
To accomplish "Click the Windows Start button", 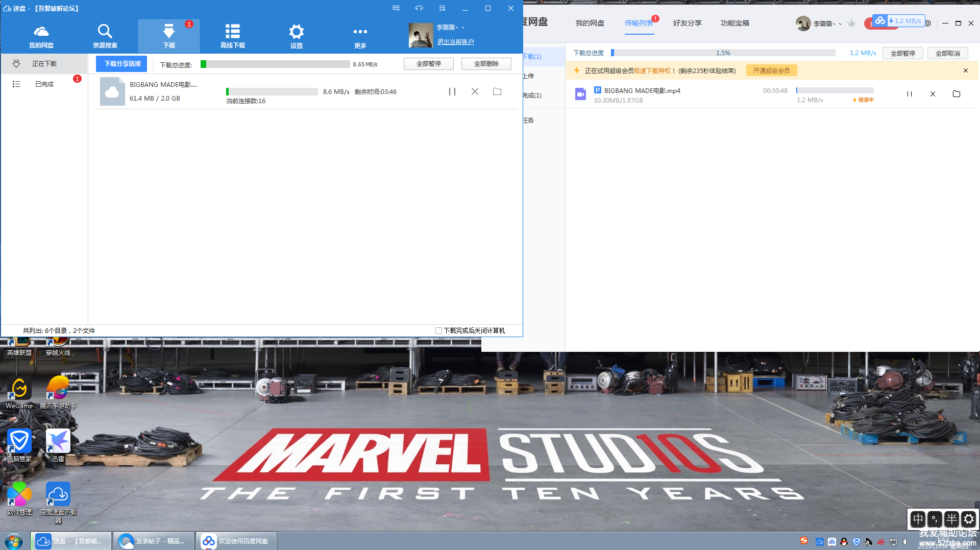I will pos(14,541).
